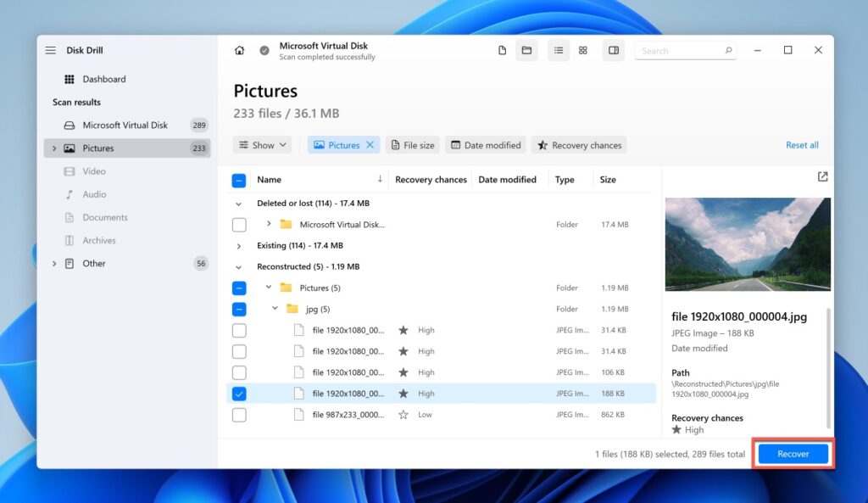Check the checkbox for Microsoft Virtual Disk folder
The width and height of the screenshot is (868, 503).
tap(238, 224)
